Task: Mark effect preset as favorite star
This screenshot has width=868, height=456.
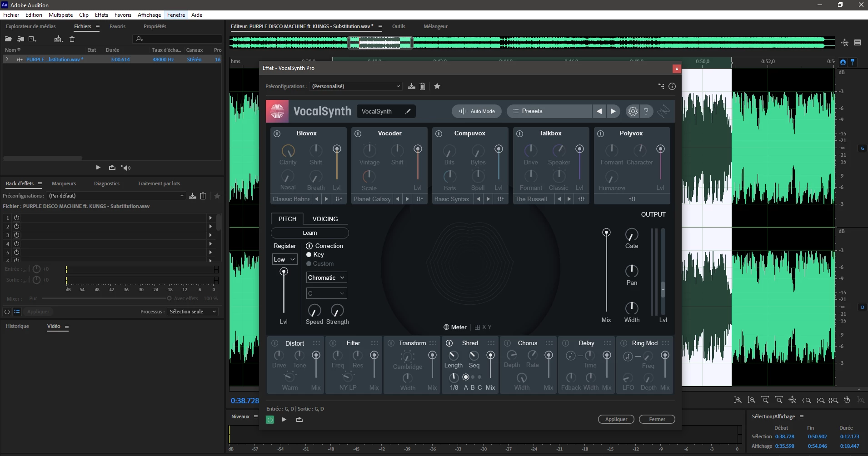Action: click(437, 86)
